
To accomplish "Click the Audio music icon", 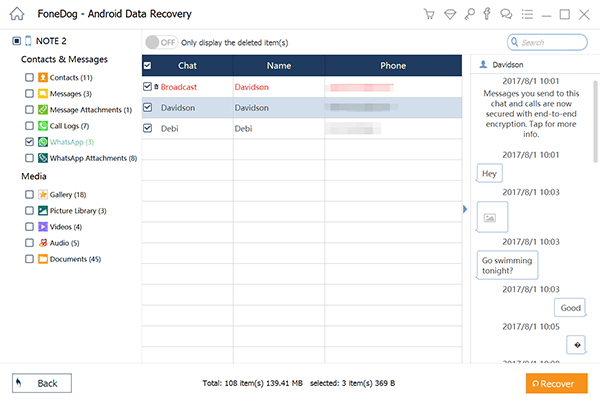I will coord(43,243).
